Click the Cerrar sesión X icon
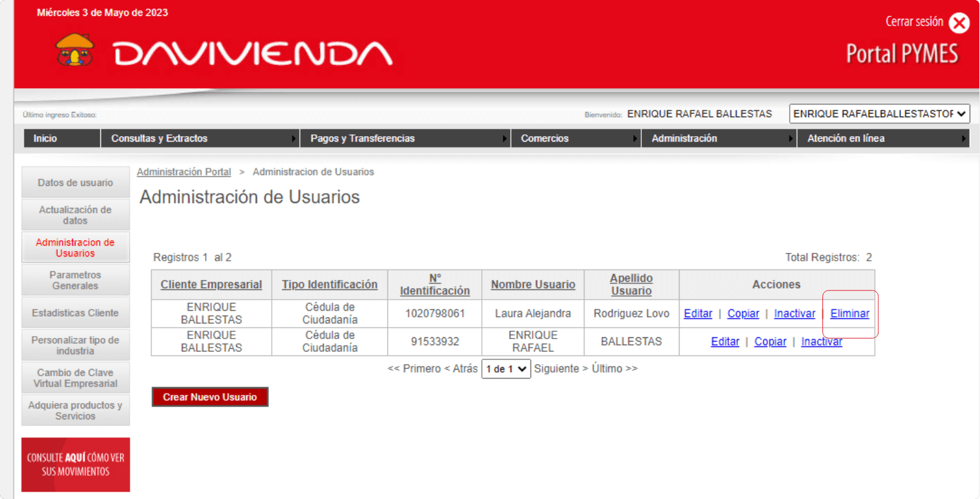Screen dimensions: 980x499 tap(959, 23)
